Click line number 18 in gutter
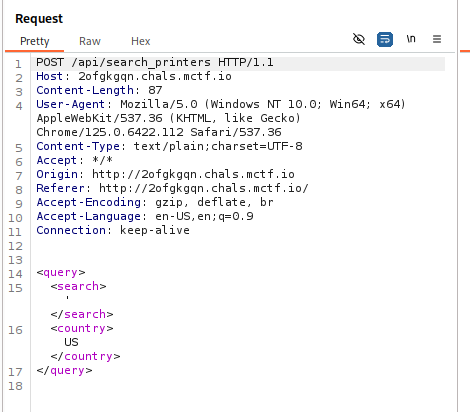Viewport: 470px width, 412px height. 15,386
